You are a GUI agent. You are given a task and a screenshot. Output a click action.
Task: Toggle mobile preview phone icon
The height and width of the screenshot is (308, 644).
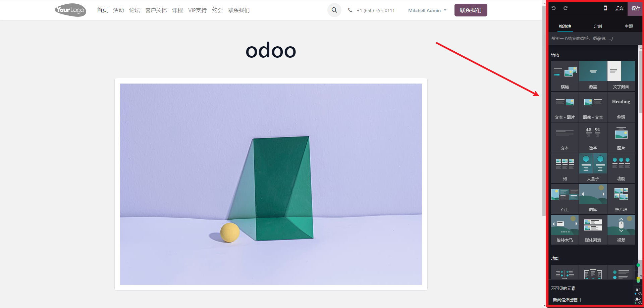tap(605, 8)
